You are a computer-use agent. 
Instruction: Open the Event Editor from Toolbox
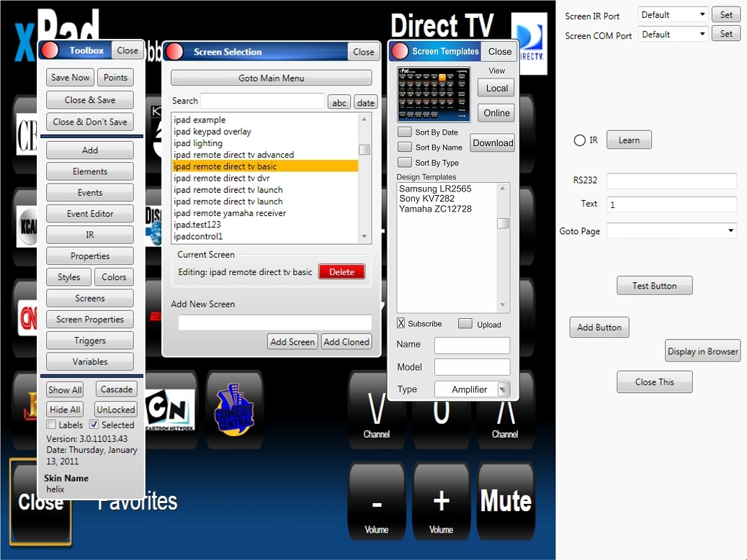90,214
